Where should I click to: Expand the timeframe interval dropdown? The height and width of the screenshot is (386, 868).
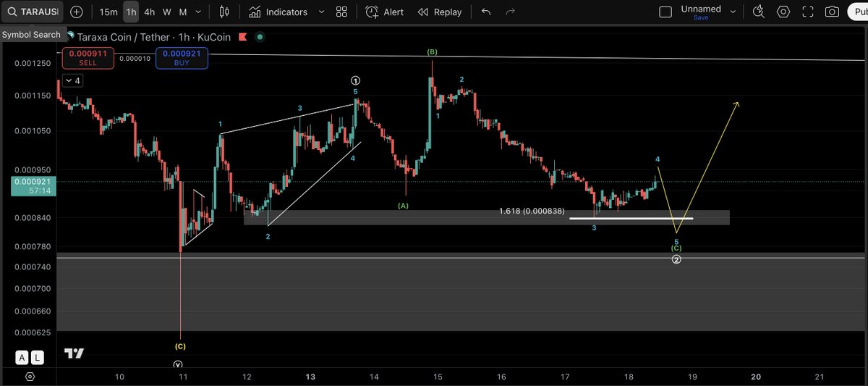pyautogui.click(x=199, y=12)
